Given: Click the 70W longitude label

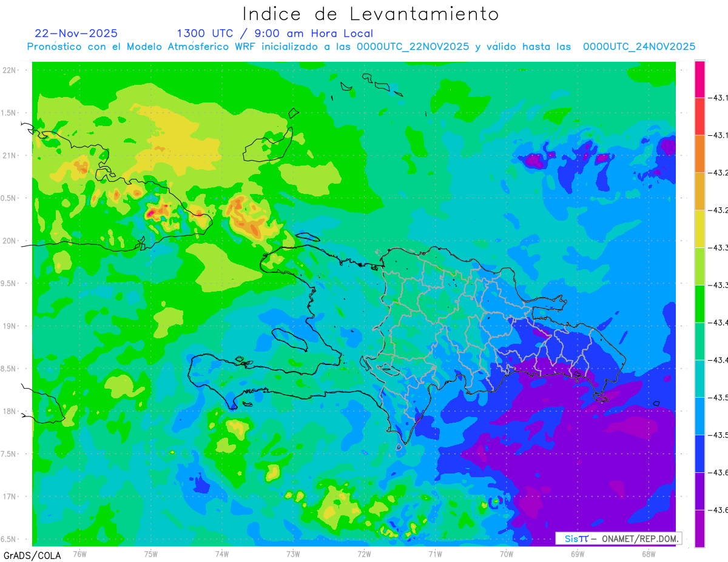Looking at the screenshot, I should click(506, 554).
